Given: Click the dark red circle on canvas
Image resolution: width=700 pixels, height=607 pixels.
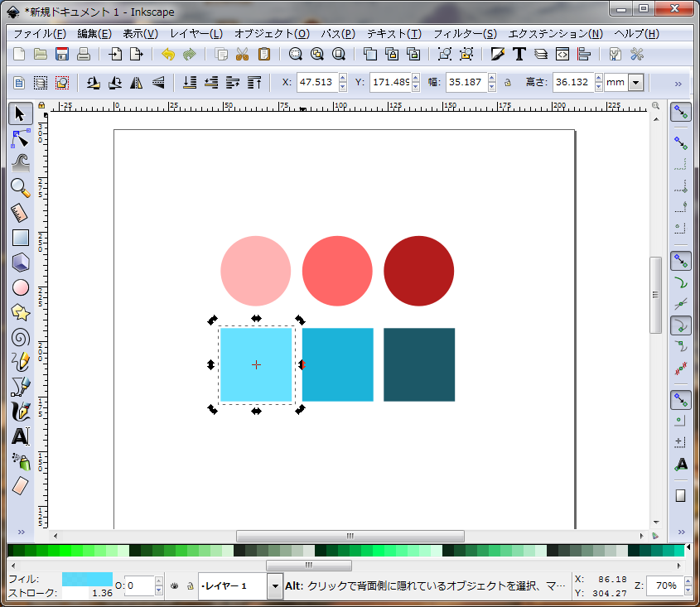Looking at the screenshot, I should 418,271.
